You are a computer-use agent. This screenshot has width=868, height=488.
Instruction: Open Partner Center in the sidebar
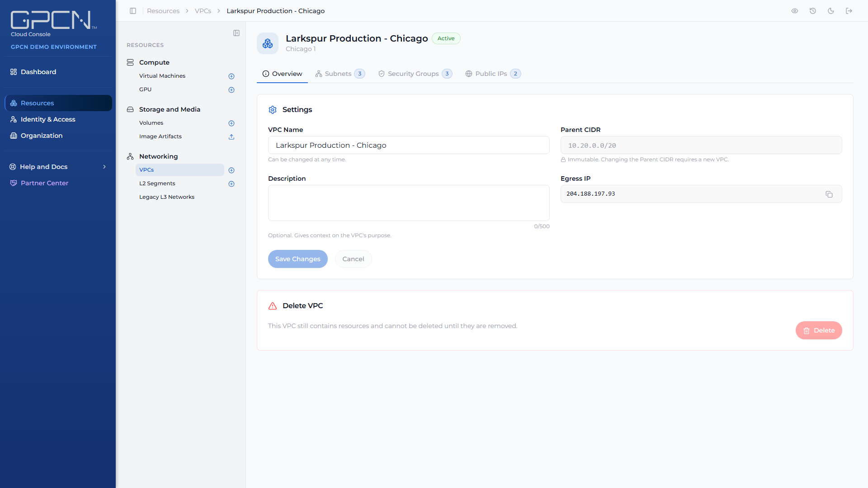pyautogui.click(x=58, y=183)
